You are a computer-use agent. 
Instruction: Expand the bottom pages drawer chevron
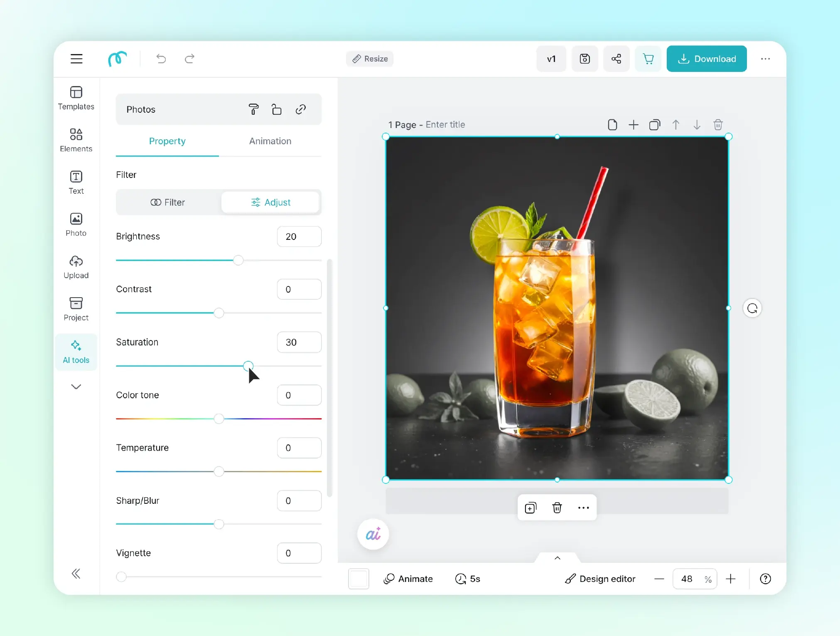[x=558, y=558]
